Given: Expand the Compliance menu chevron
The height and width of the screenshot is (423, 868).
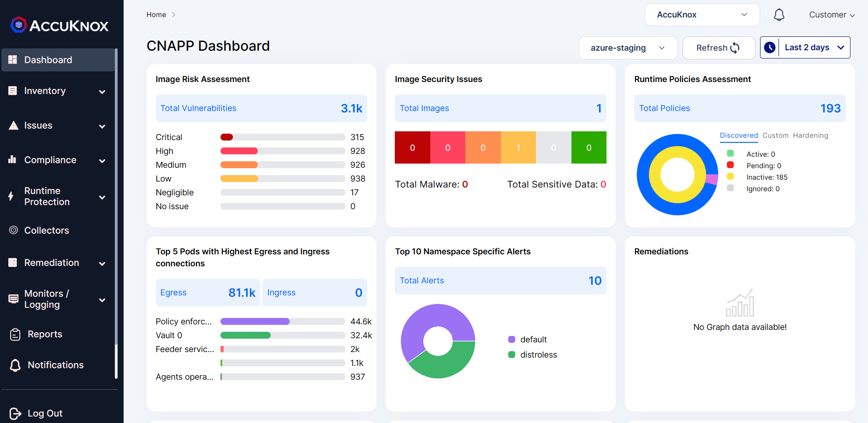Looking at the screenshot, I should click(x=102, y=161).
